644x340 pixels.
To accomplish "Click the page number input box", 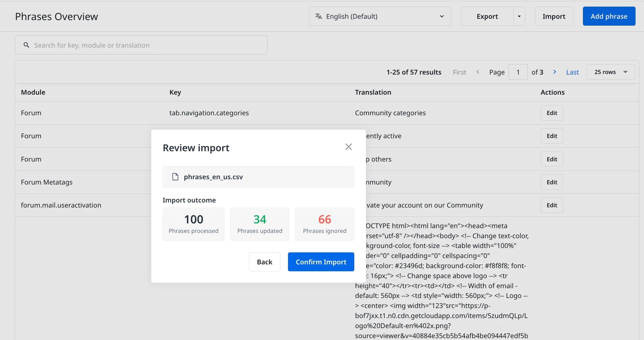I will (x=518, y=72).
